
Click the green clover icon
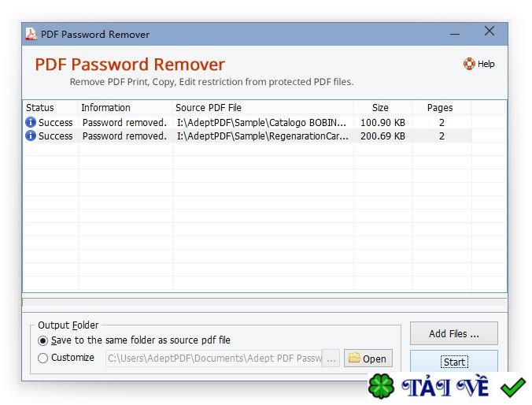click(382, 387)
